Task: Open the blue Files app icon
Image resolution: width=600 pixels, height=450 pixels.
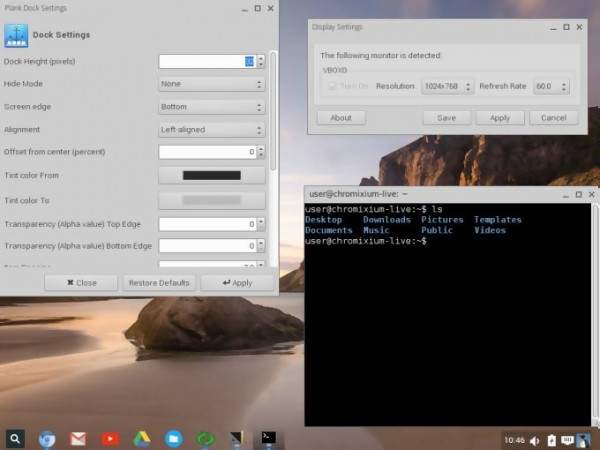Action: point(173,439)
